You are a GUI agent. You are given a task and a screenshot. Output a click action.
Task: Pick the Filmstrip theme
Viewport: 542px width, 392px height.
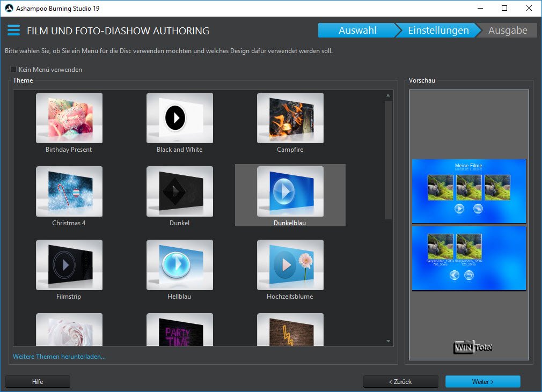click(x=69, y=265)
